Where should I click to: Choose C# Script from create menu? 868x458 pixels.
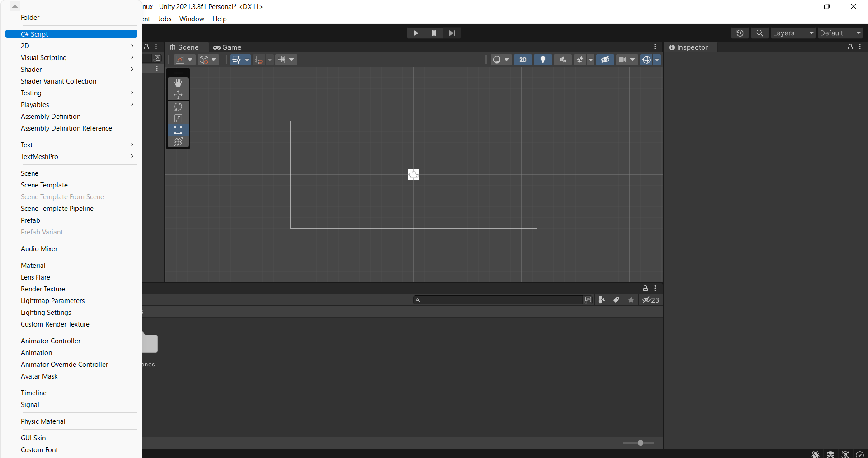point(71,34)
